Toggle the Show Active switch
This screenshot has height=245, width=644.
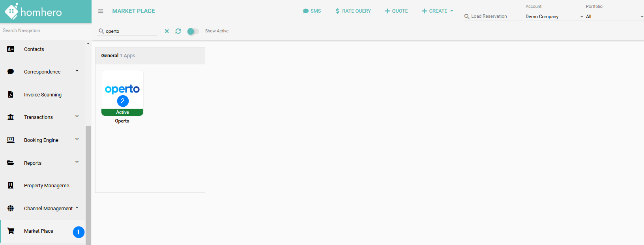(x=193, y=31)
